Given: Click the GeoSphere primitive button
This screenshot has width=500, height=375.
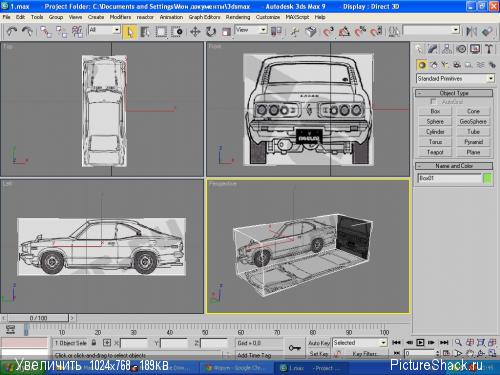Looking at the screenshot, I should (473, 121).
